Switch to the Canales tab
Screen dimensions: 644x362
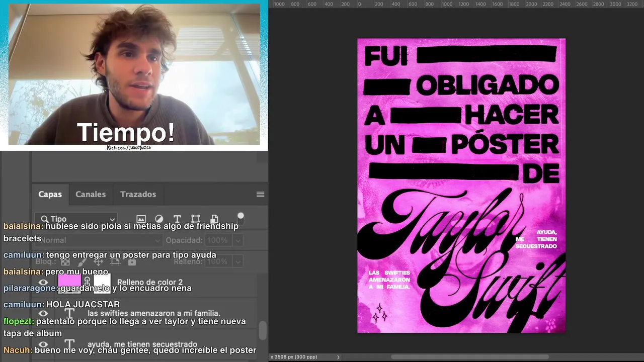(91, 194)
